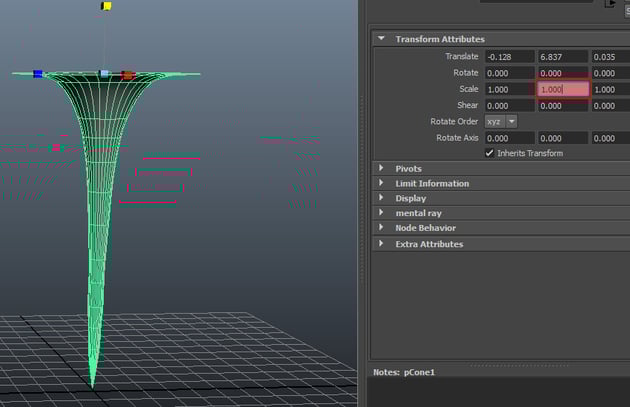Toggle the Inherits Transform checkbox
The width and height of the screenshot is (630, 407).
[x=490, y=153]
